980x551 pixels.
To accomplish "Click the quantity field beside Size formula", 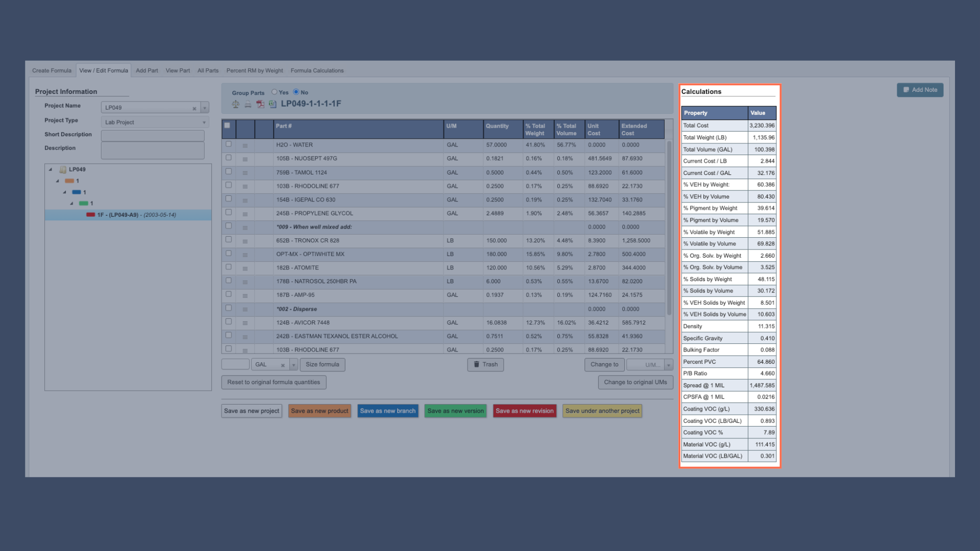I will (x=235, y=364).
